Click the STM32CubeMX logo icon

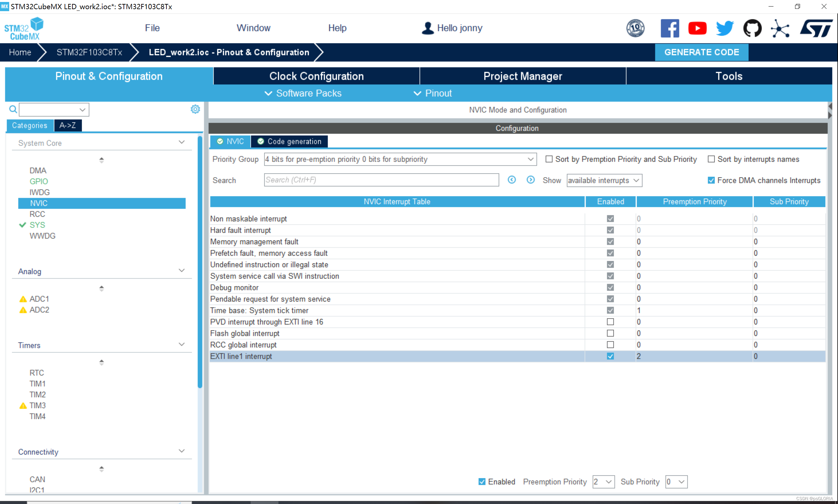(24, 28)
